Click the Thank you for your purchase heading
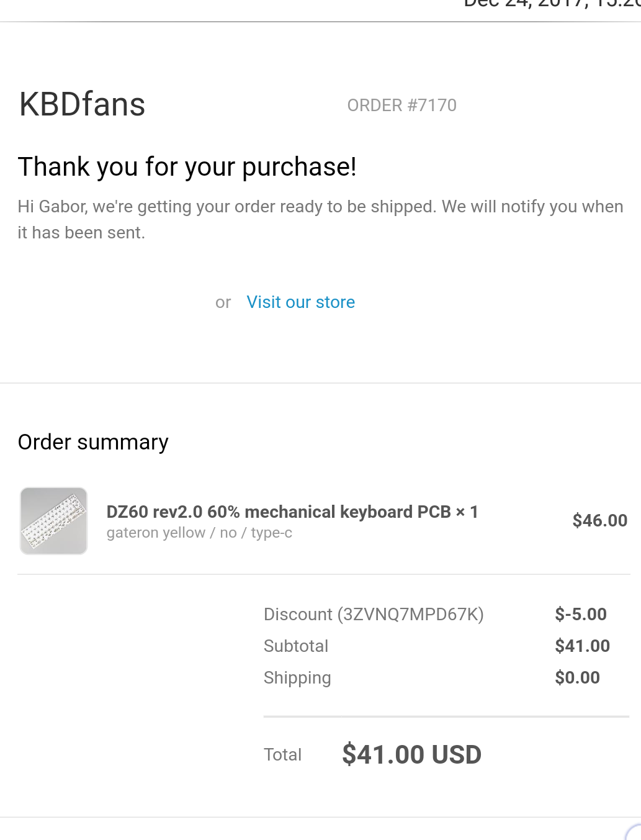Screen dimensions: 641x840 pyautogui.click(x=187, y=168)
